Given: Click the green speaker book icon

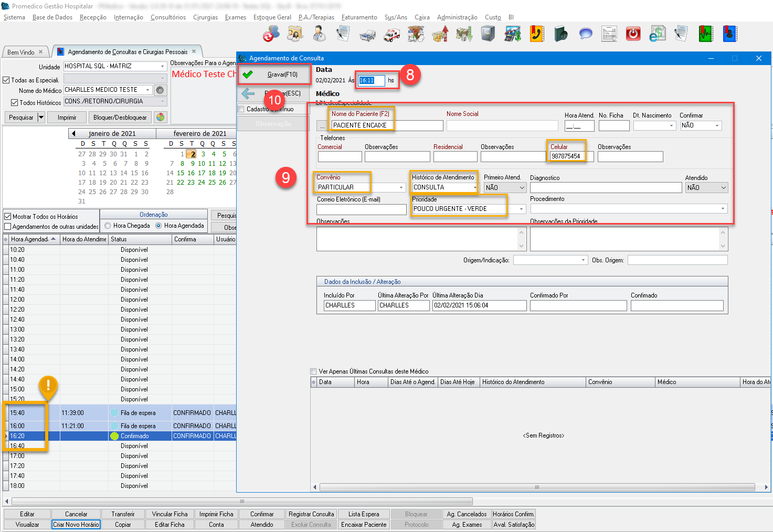Looking at the screenshot, I should click(561, 34).
